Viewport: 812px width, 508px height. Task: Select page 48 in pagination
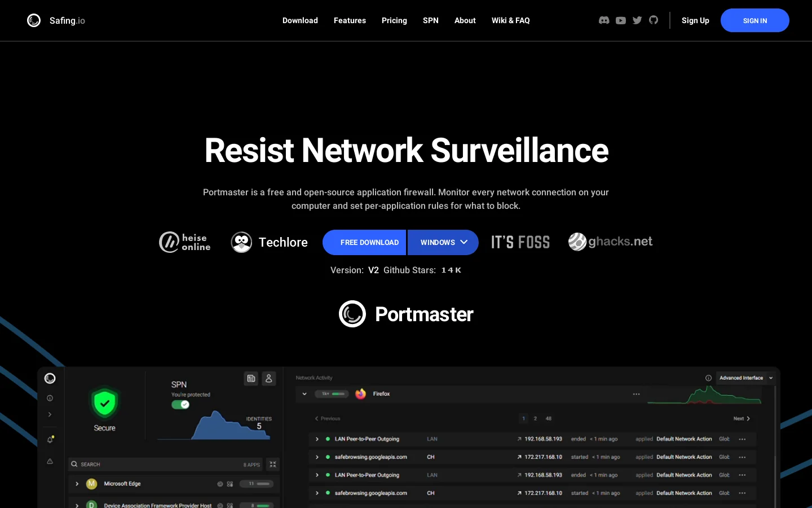[549, 418]
